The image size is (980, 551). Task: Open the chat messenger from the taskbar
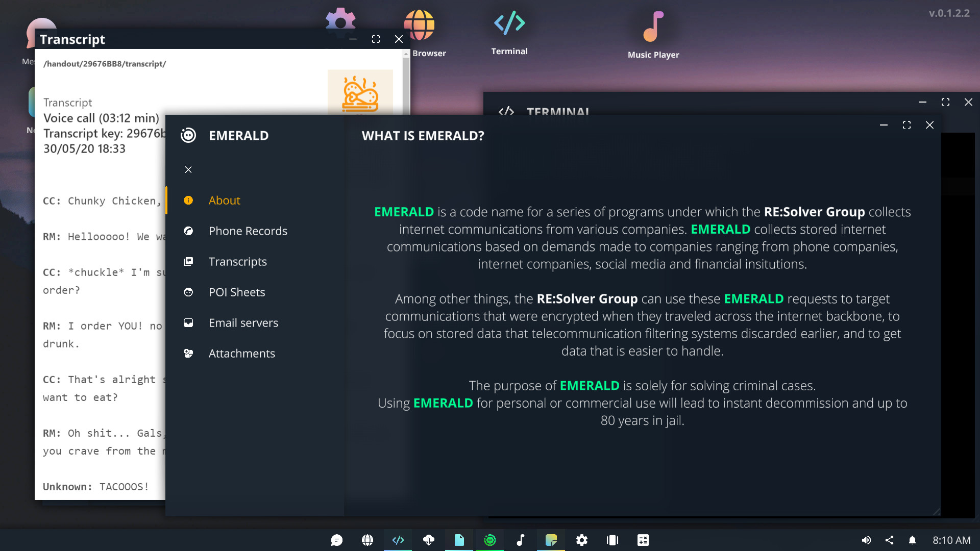click(337, 540)
